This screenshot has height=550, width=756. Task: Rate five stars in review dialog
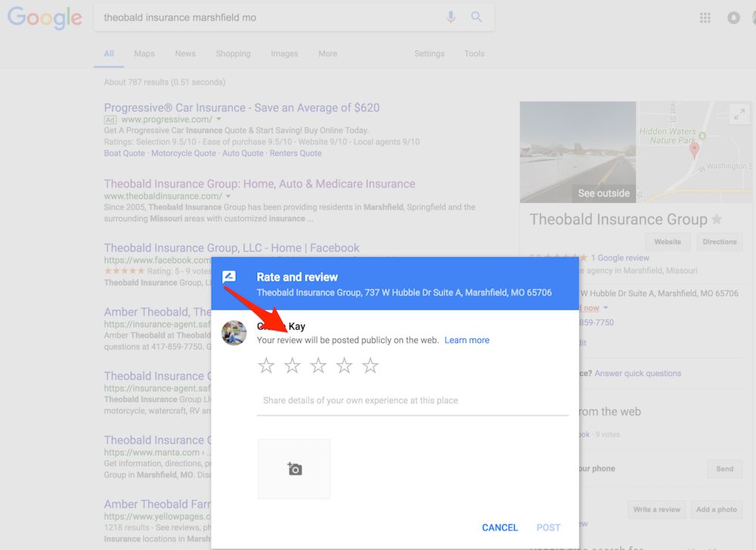pyautogui.click(x=370, y=365)
